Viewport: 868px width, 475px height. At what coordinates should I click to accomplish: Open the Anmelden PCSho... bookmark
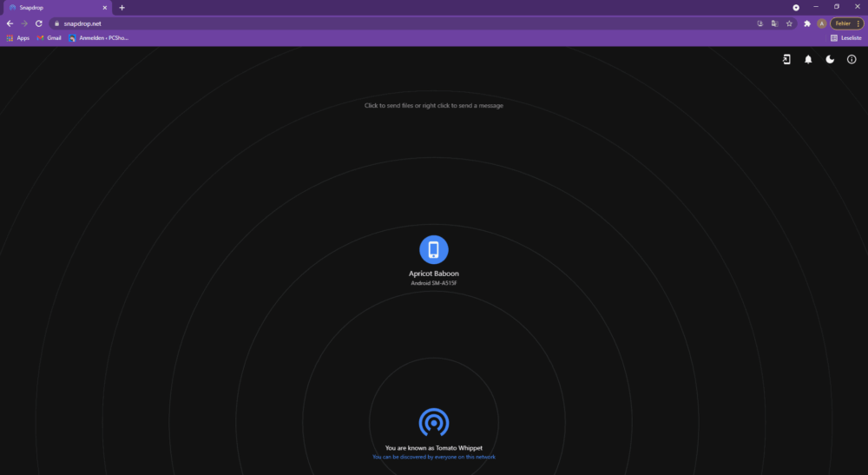pyautogui.click(x=99, y=38)
